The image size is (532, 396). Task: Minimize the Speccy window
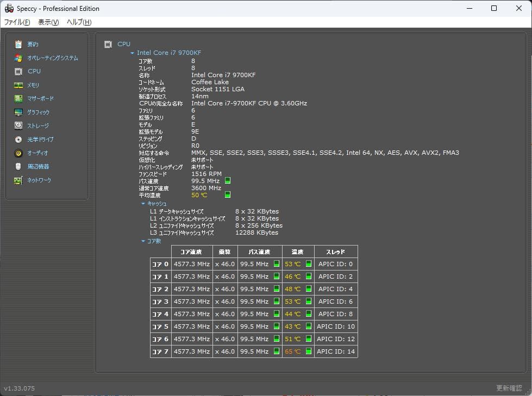pyautogui.click(x=470, y=8)
